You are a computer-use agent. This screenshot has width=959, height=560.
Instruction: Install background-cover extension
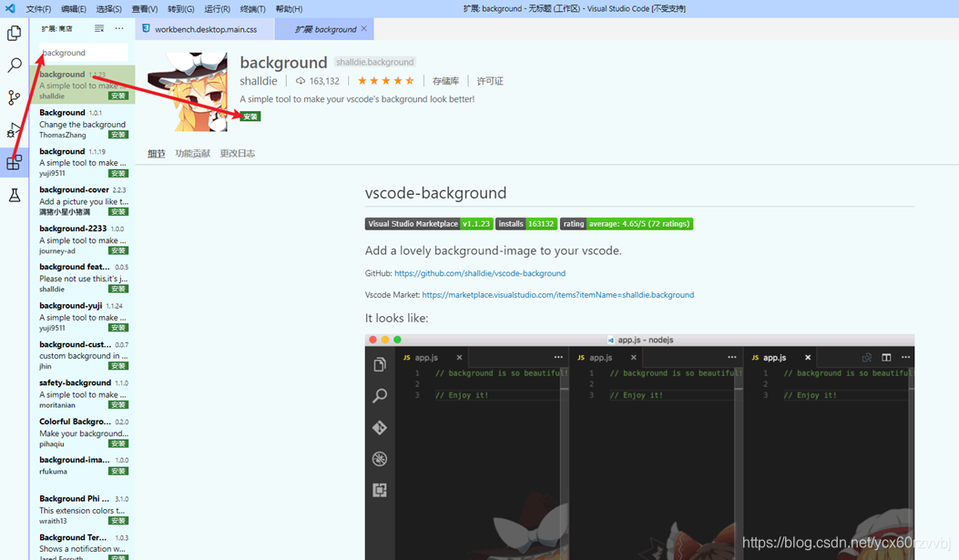click(118, 211)
